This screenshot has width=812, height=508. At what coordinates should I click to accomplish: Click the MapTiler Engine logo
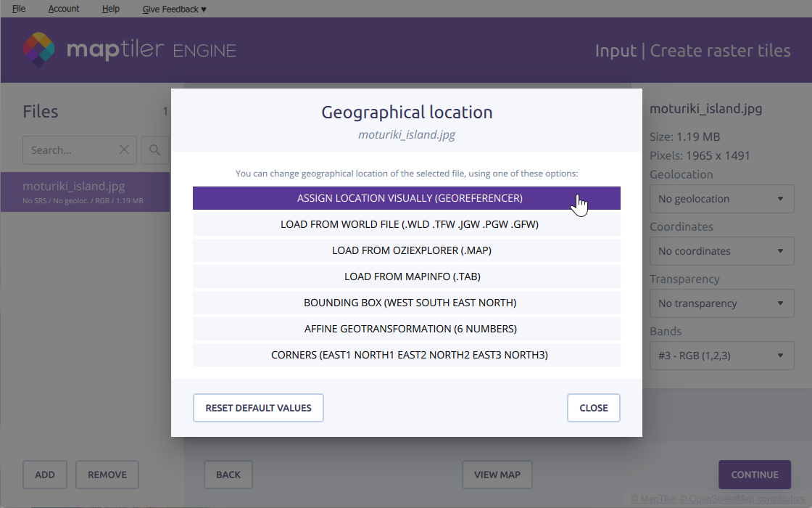click(129, 50)
